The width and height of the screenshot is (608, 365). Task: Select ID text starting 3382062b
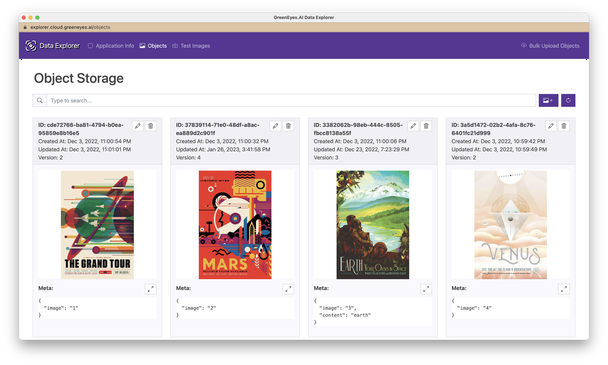(x=358, y=129)
